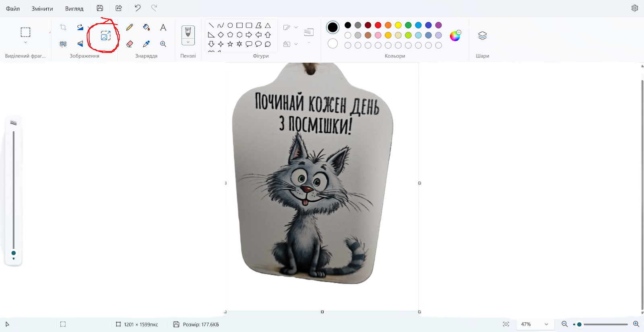Activate Color 2 white secondary swatch
Screen dimensions: 644x332
[x=332, y=43]
